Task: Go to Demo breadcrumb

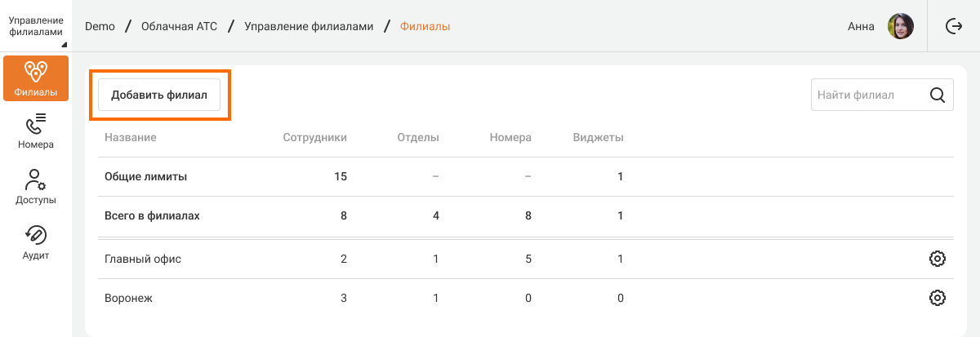Action: (x=99, y=26)
